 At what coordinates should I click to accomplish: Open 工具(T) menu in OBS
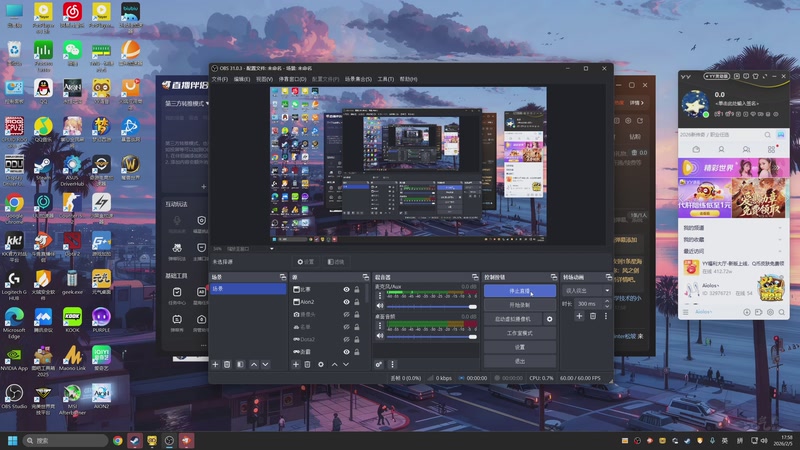386,79
